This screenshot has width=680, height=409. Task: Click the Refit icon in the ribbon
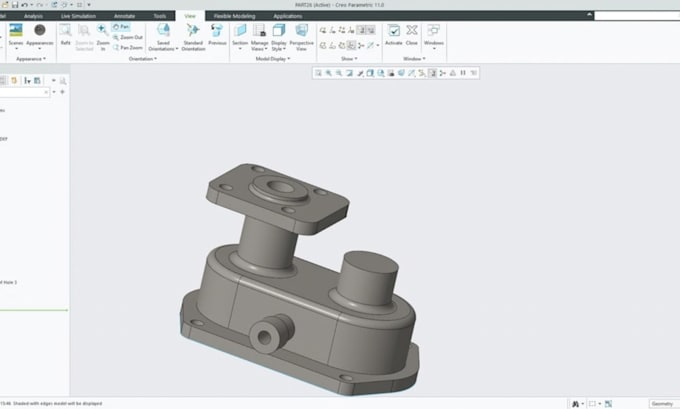coord(65,30)
